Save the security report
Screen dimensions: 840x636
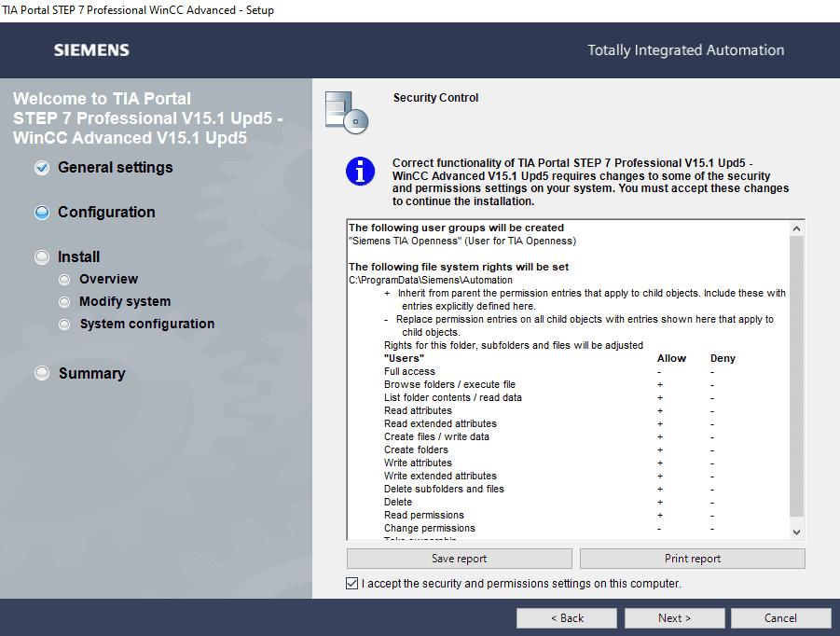click(x=459, y=559)
